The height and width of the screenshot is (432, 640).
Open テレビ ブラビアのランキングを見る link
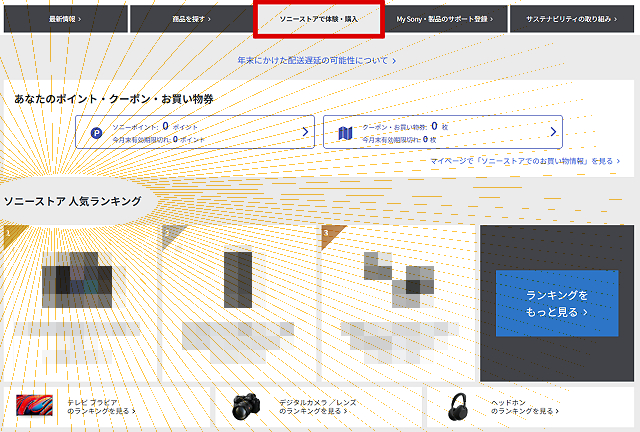(x=101, y=407)
